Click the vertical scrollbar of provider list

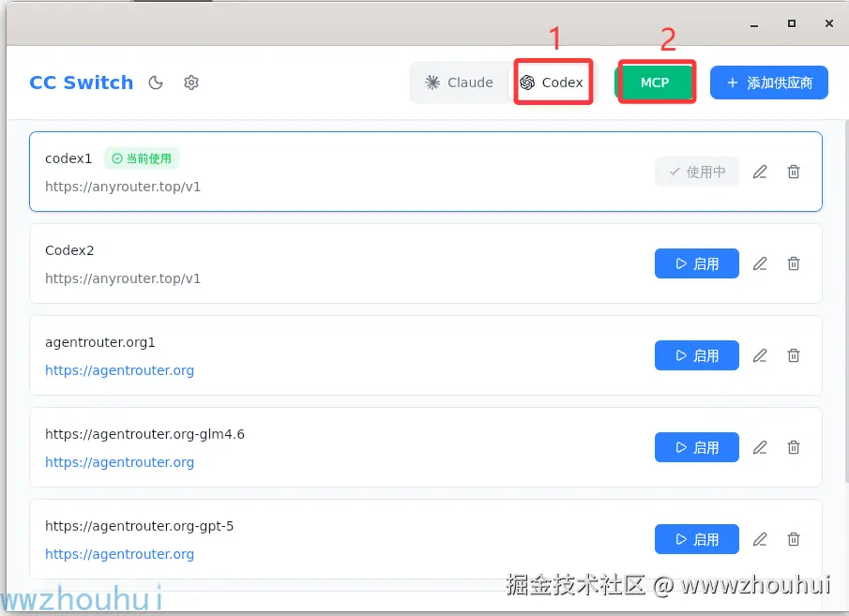click(x=846, y=301)
